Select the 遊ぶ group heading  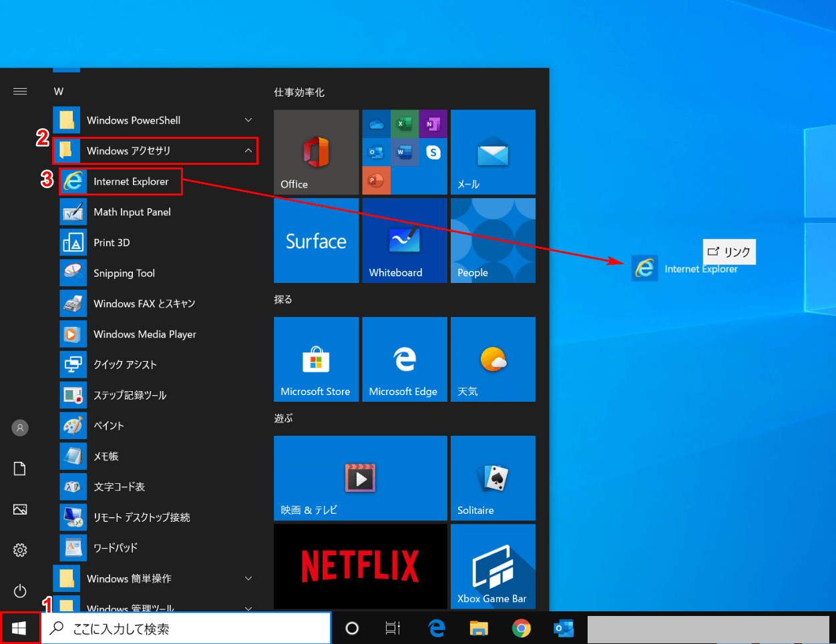coord(283,418)
